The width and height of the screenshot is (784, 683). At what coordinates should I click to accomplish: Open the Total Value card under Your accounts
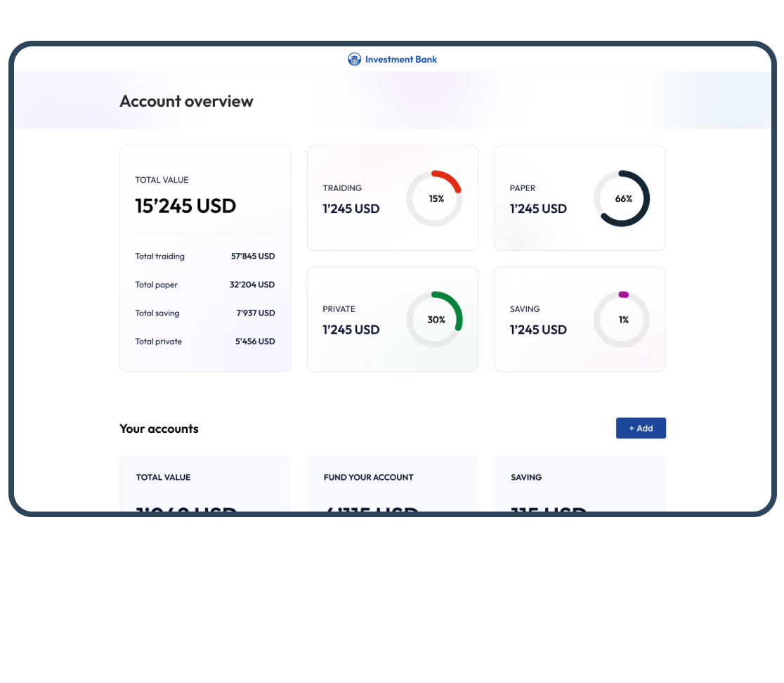click(204, 485)
